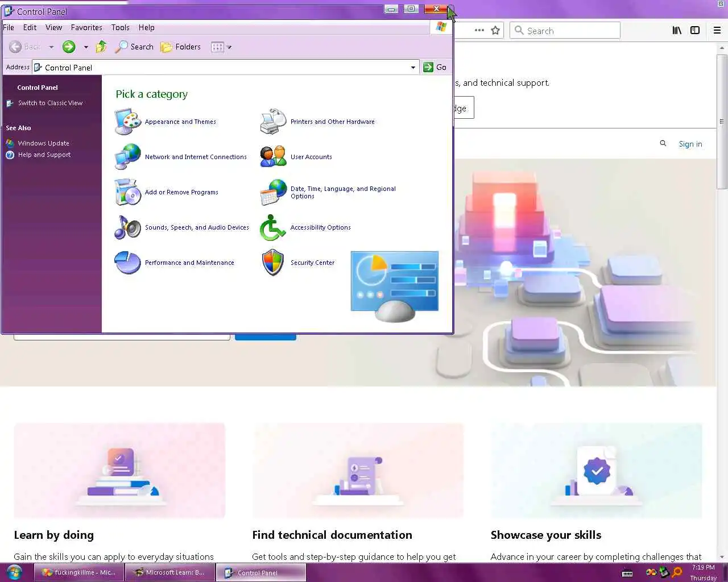728x582 pixels.
Task: Open the Tools menu
Action: point(120,27)
